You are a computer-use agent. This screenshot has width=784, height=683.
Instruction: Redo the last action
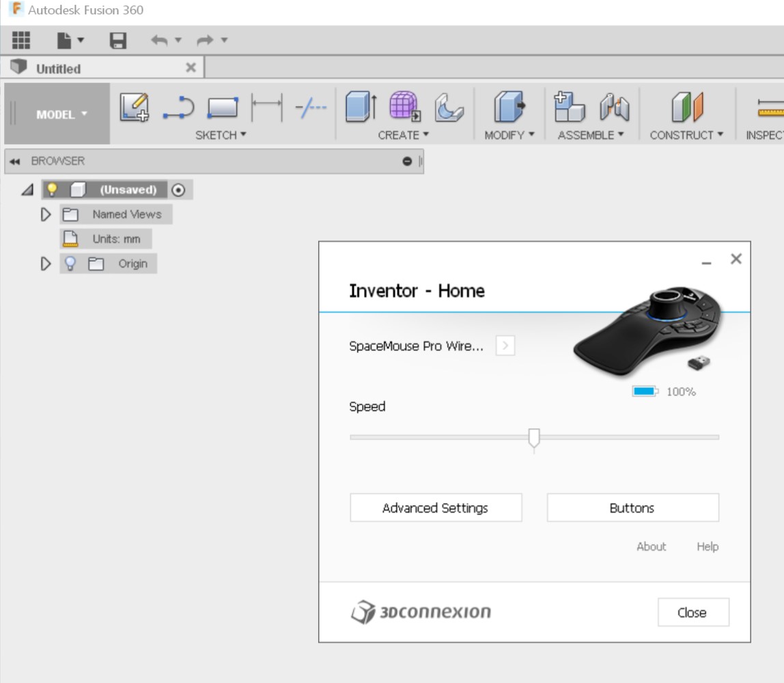click(x=205, y=40)
